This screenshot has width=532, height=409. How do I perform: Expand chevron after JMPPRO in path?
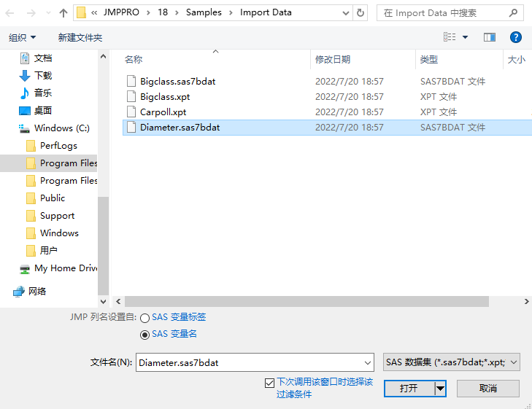pos(148,13)
